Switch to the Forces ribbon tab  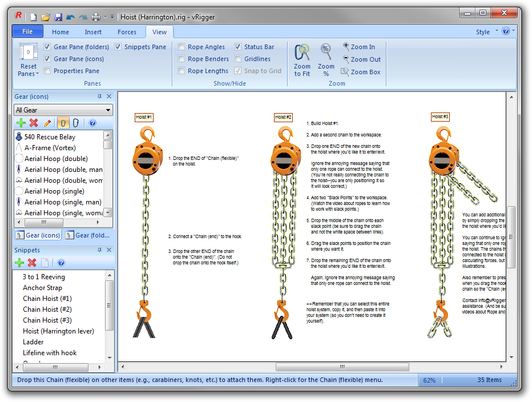coord(127,32)
